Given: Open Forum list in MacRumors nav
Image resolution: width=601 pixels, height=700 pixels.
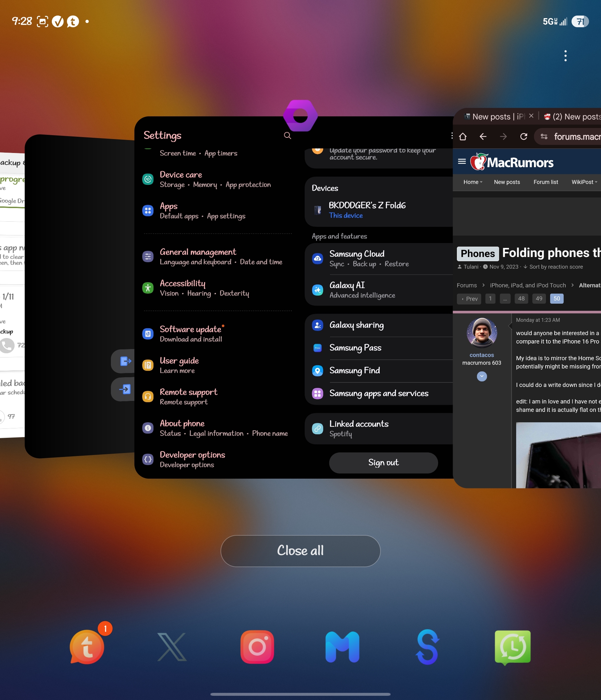Looking at the screenshot, I should pyautogui.click(x=546, y=182).
